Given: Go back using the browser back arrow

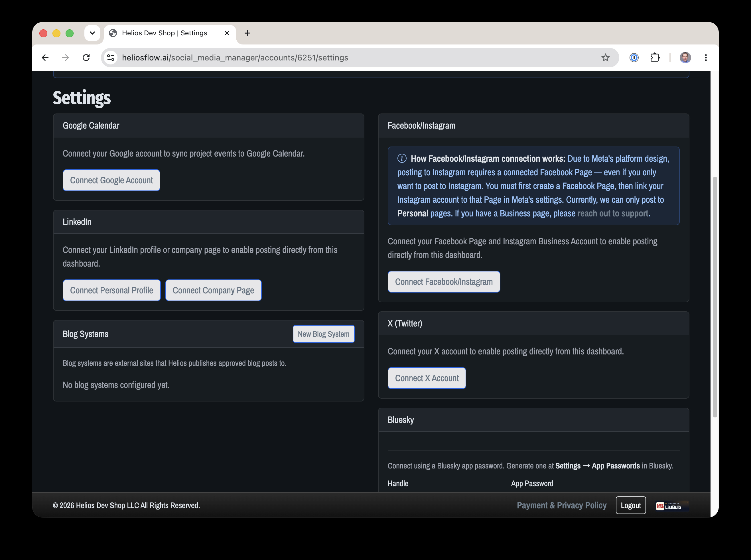Looking at the screenshot, I should click(45, 58).
